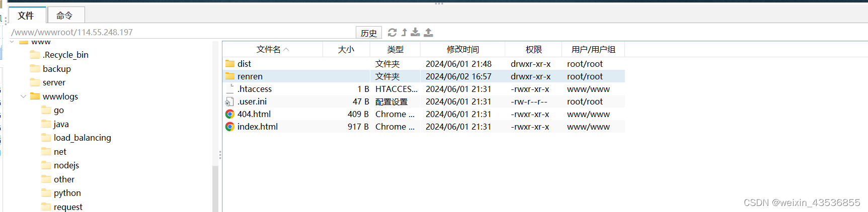868x212 pixels.
Task: Click the .htaccess file icon
Action: 230,89
